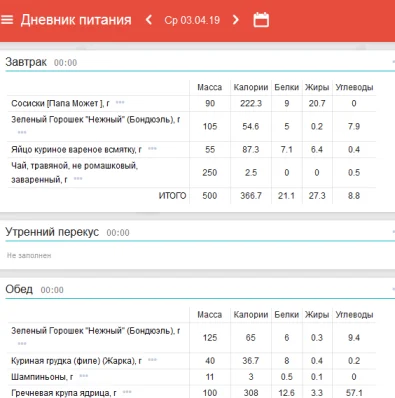Click breakfast Жиры column header

[317, 87]
